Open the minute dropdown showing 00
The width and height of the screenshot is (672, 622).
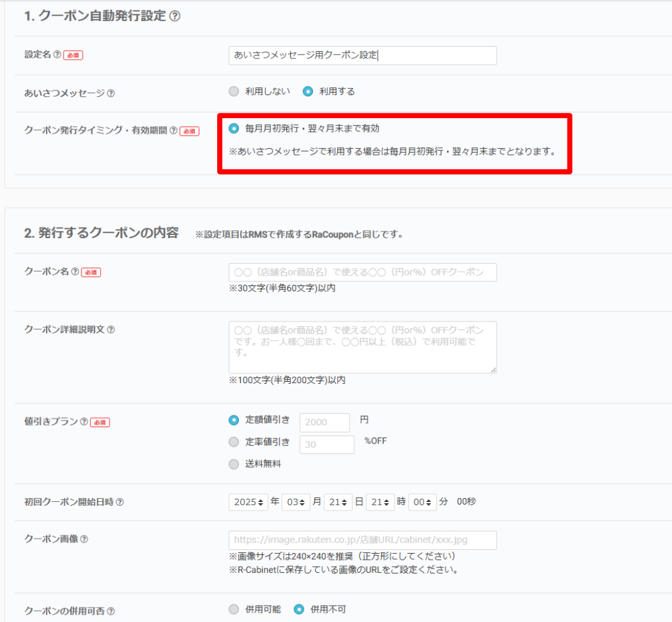(x=422, y=502)
